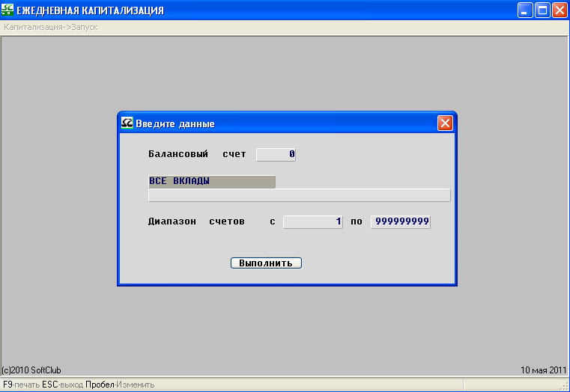Click the Балансовый счет label
Viewport: 570px width, 392px height.
point(197,154)
